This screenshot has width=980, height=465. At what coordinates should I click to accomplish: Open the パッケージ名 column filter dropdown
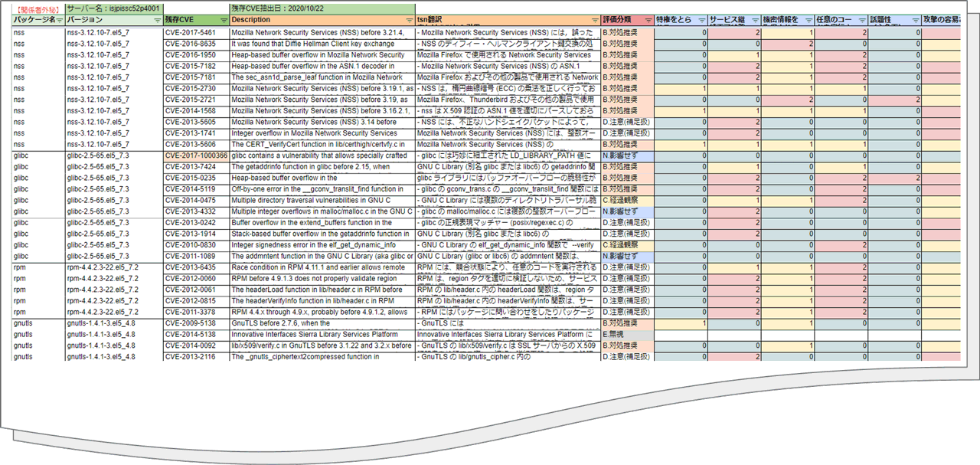[60, 21]
